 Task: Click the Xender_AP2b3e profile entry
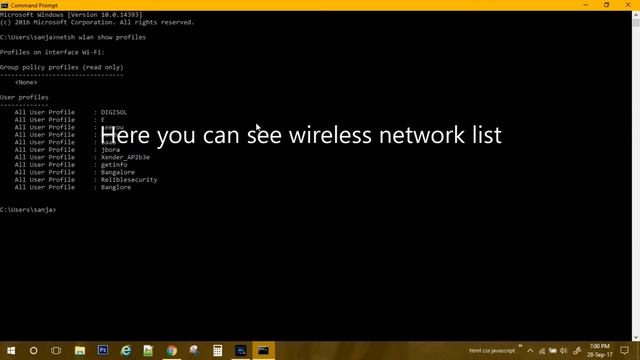click(x=125, y=157)
